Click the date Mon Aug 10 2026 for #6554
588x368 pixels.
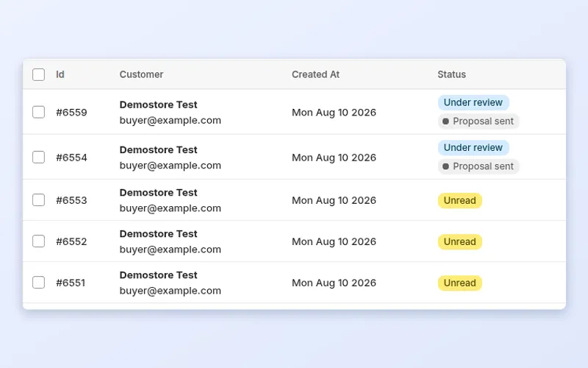[x=334, y=158]
